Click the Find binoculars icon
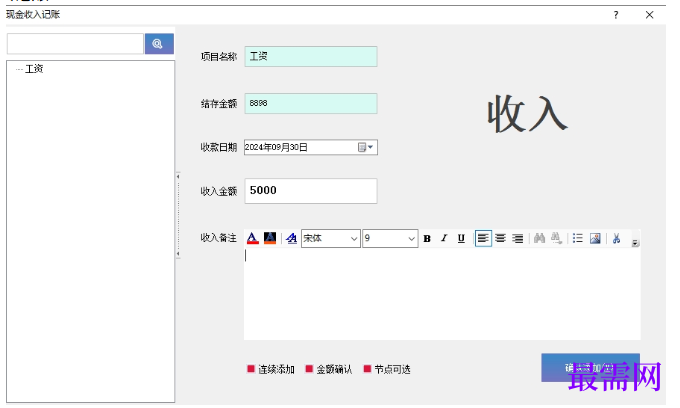Screen dimensions: 680x408 [539, 238]
